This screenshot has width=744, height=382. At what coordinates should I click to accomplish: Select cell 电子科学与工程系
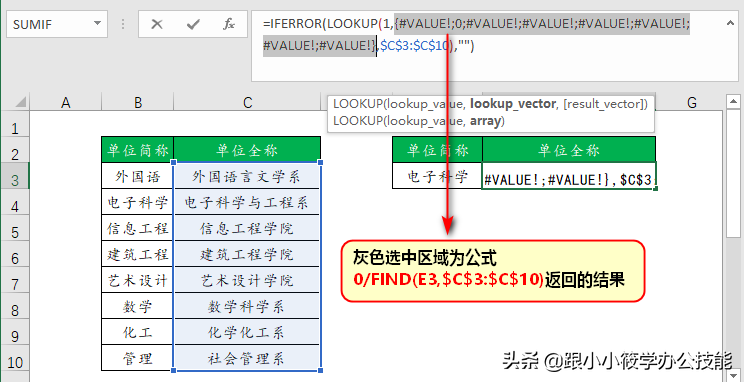click(247, 202)
